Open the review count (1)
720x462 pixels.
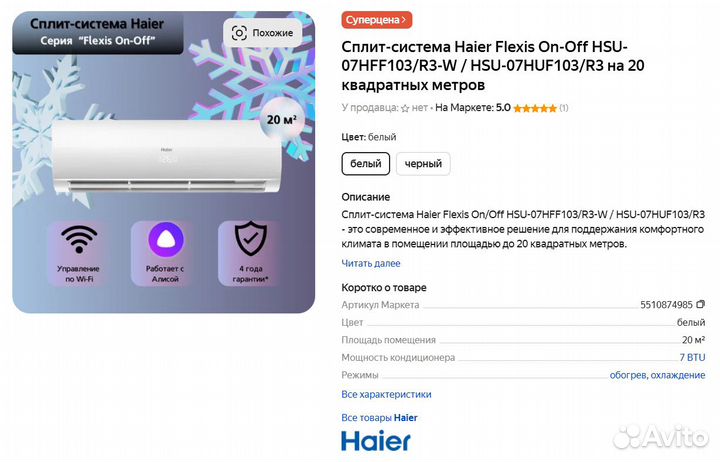tap(563, 108)
